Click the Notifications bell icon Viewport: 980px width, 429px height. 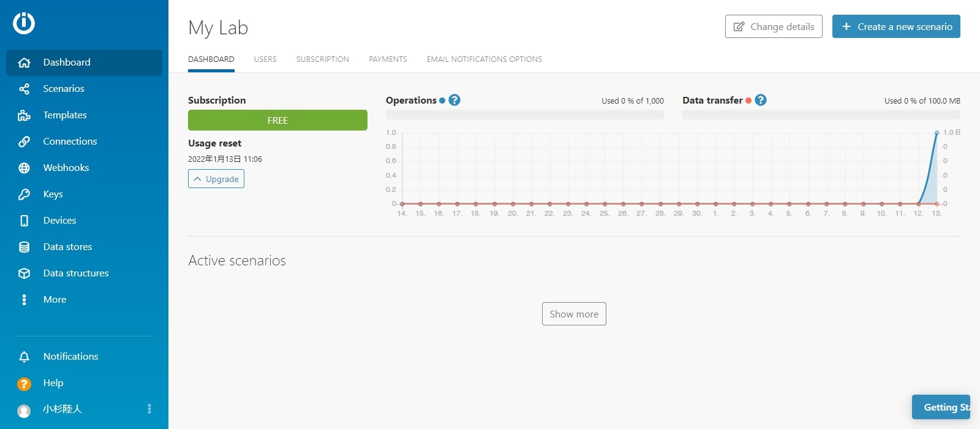coord(24,357)
